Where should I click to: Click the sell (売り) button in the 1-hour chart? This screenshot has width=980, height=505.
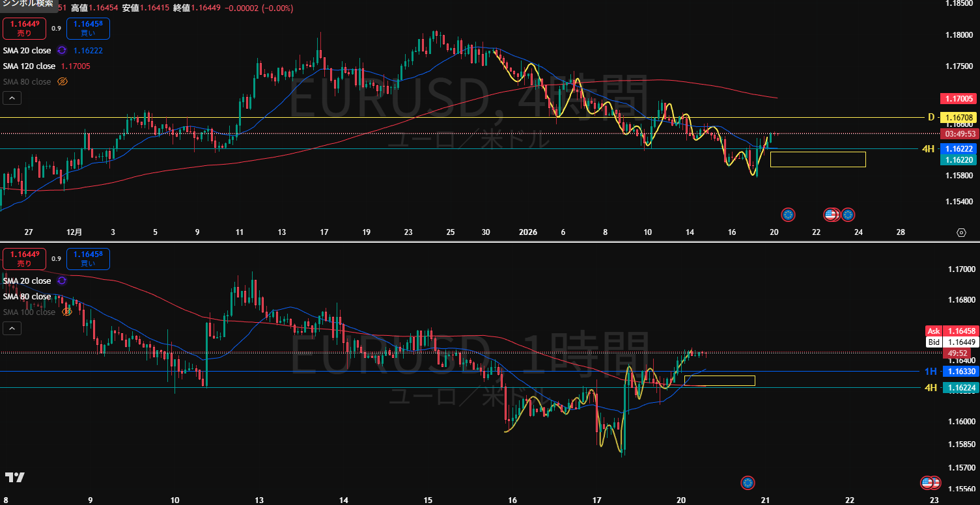[x=24, y=258]
